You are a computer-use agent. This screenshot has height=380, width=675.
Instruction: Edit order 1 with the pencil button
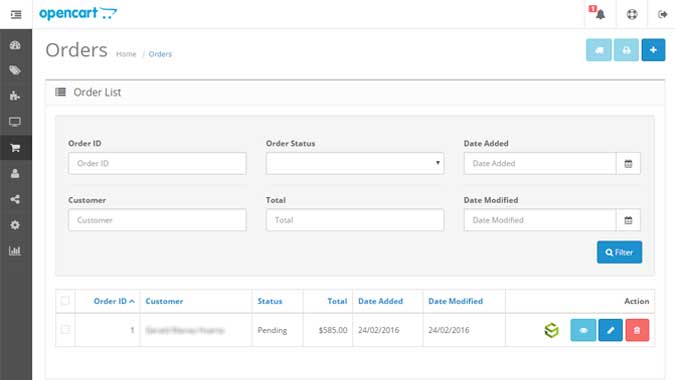pyautogui.click(x=610, y=330)
